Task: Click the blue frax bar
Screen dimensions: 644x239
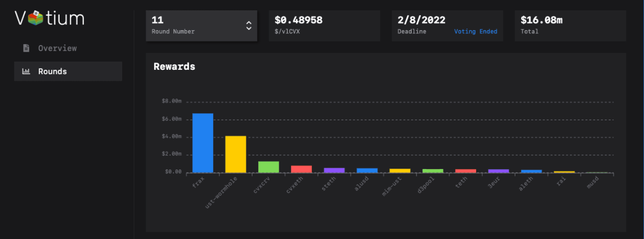Action: click(x=203, y=143)
